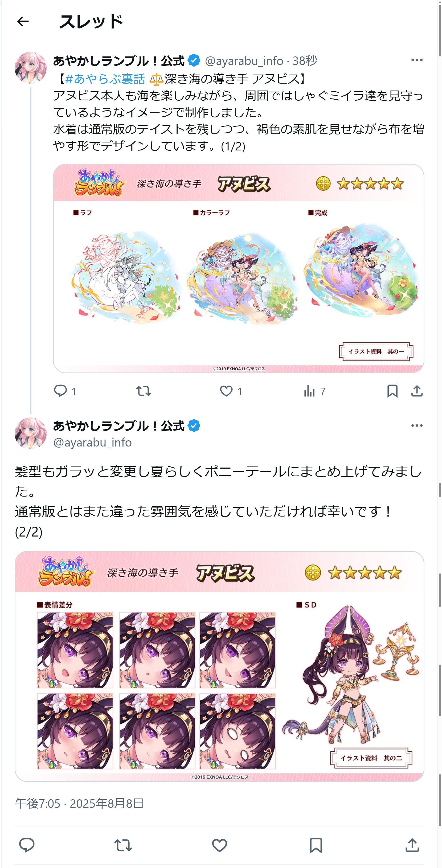Open more options on second tweet

click(417, 425)
